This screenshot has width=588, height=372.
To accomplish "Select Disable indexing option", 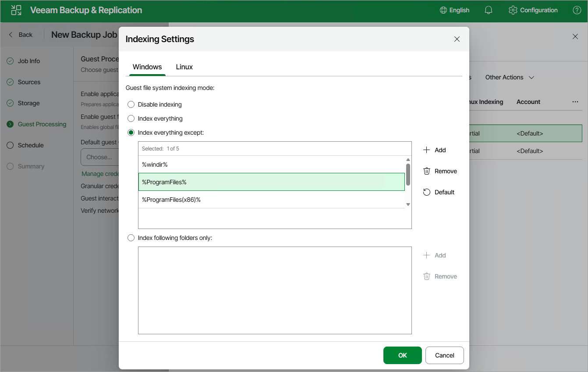I will coord(131,104).
